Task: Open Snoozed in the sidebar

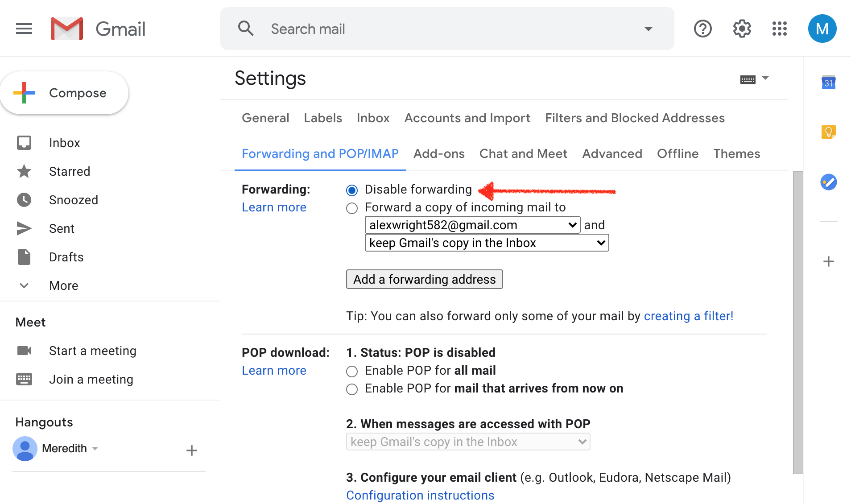Action: 74,200
